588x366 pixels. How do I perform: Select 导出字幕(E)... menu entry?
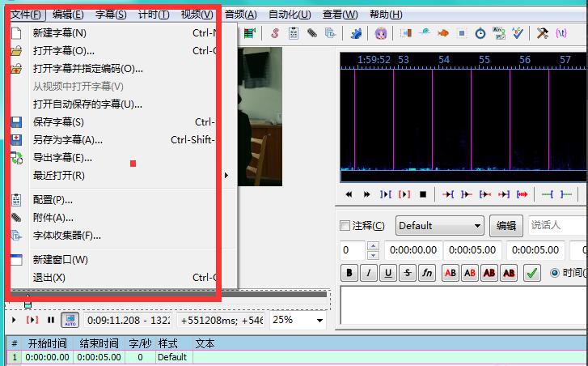pos(62,158)
